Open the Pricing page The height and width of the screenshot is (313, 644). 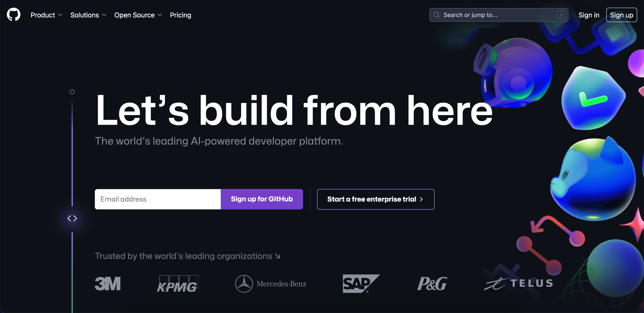coord(181,15)
